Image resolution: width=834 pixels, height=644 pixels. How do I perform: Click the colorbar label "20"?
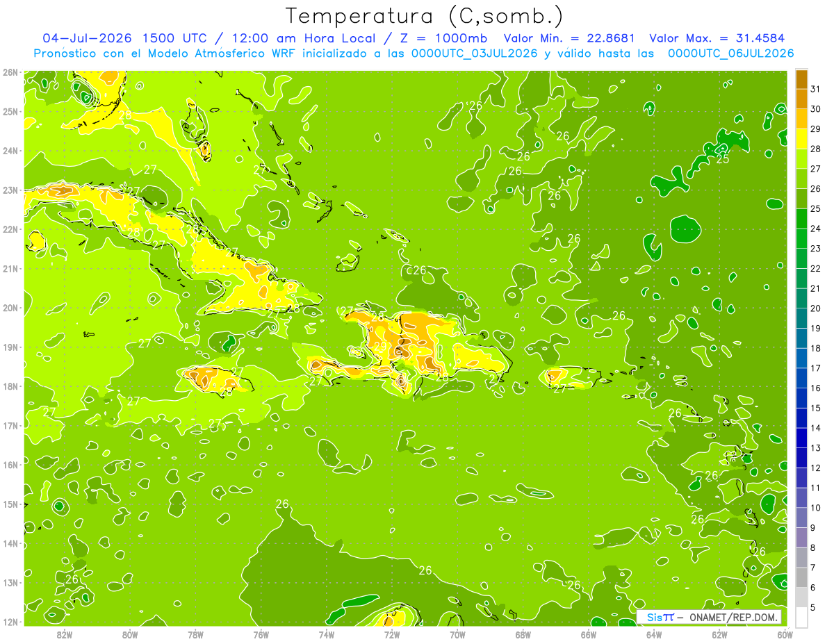click(x=815, y=308)
